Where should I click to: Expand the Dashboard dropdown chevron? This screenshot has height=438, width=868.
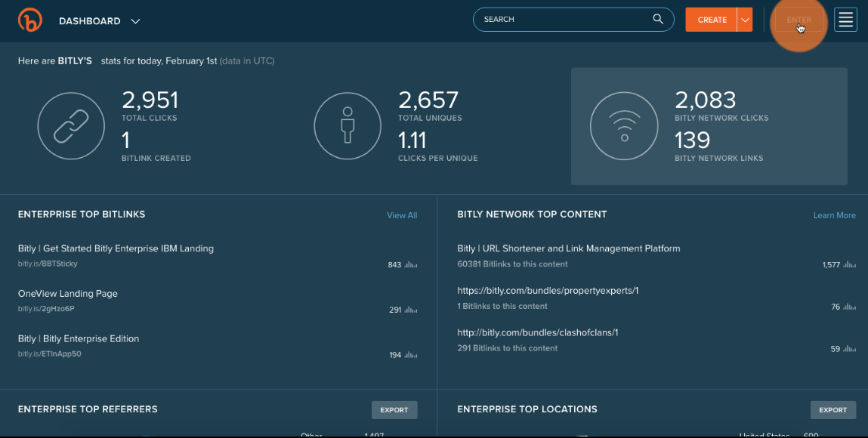coord(135,21)
